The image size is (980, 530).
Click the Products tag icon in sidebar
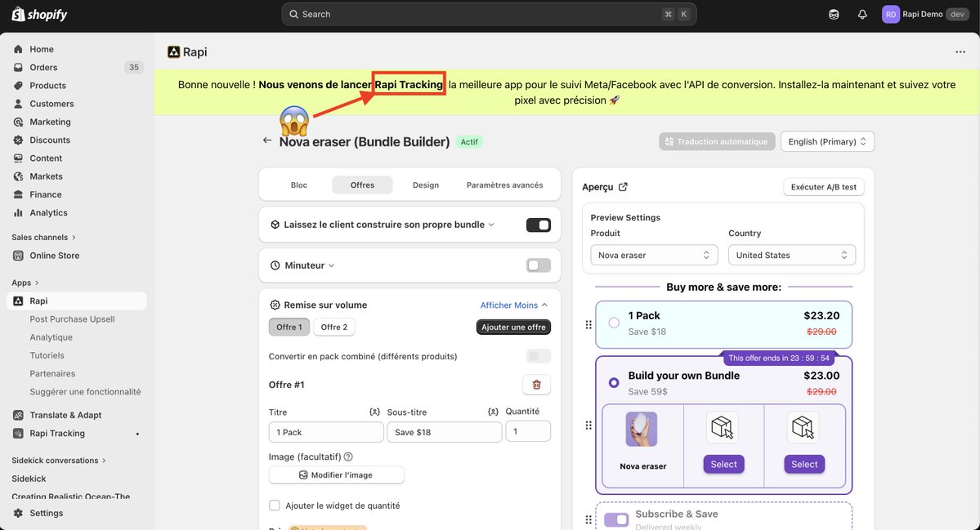tap(18, 86)
